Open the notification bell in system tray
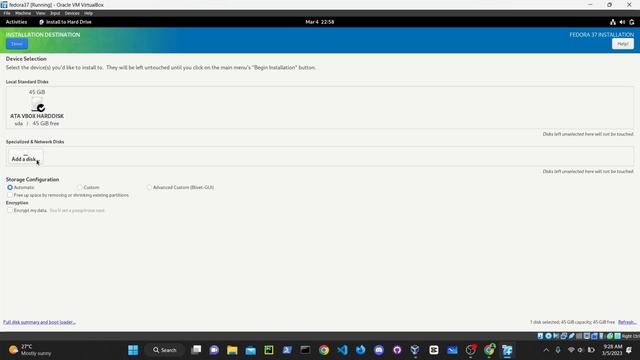 pyautogui.click(x=629, y=350)
